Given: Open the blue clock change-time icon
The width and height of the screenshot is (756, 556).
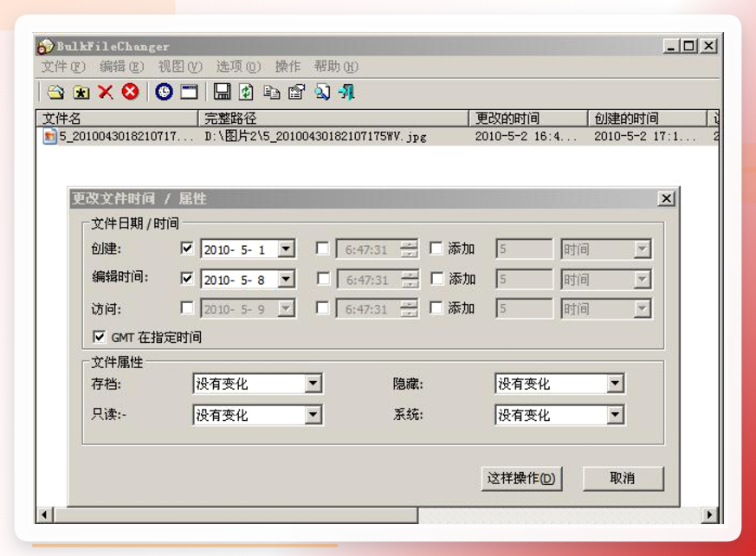Looking at the screenshot, I should (x=164, y=92).
